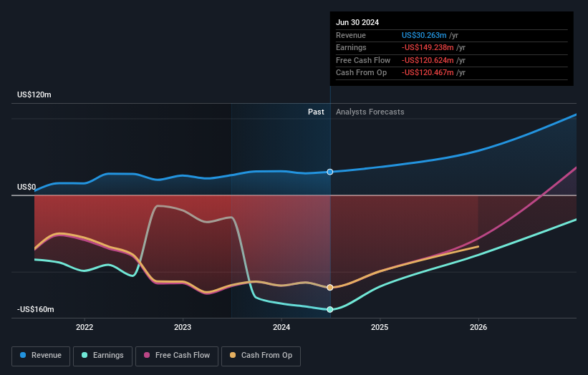The height and width of the screenshot is (375, 588).
Task: Click the blue Revenue data point marker
Action: pos(330,172)
